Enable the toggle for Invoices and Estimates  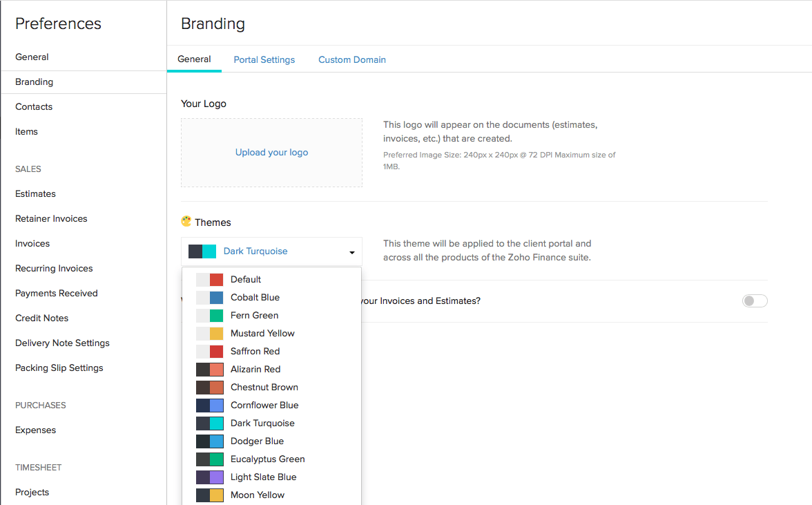755,301
